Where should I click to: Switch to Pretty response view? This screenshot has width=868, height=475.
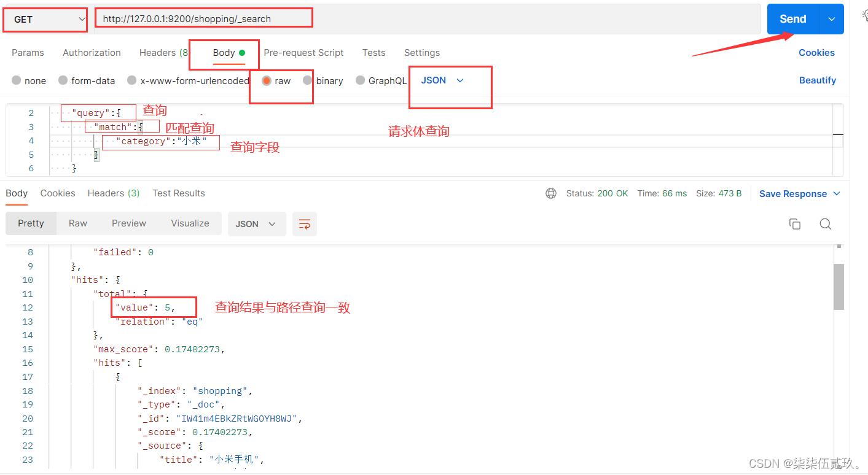pyautogui.click(x=31, y=223)
